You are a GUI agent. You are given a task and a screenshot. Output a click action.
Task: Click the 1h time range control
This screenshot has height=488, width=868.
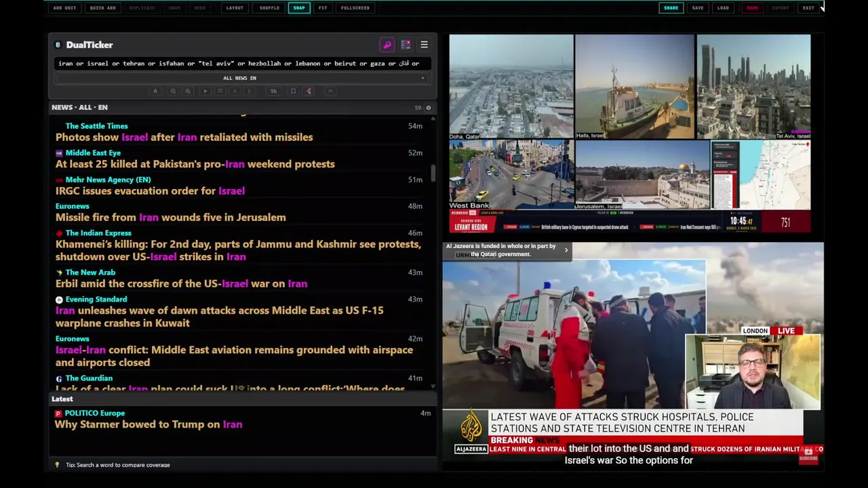point(273,91)
